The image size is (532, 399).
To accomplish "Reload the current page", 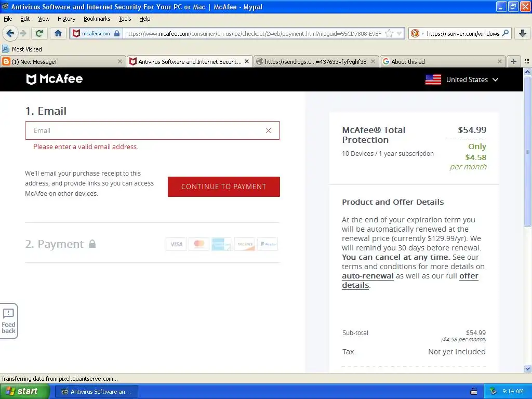I will coord(39,33).
